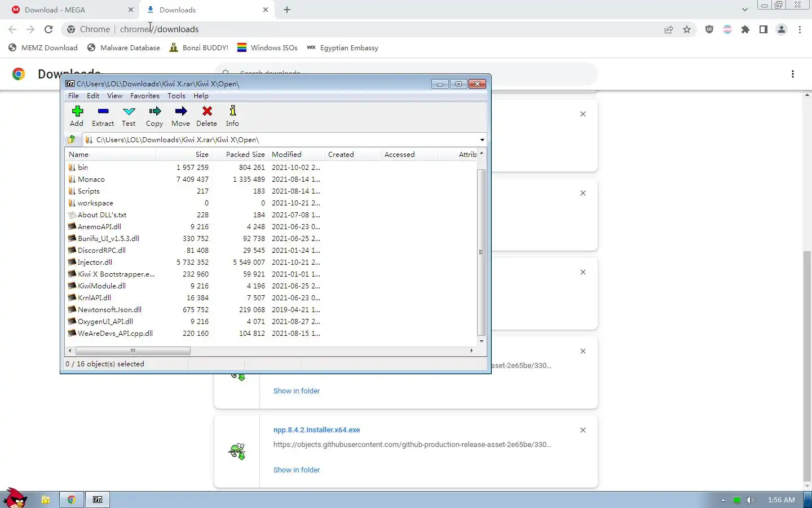Remove the npp.8.4.2.Installer.x64.exe download entry
812x508 pixels.
(583, 430)
